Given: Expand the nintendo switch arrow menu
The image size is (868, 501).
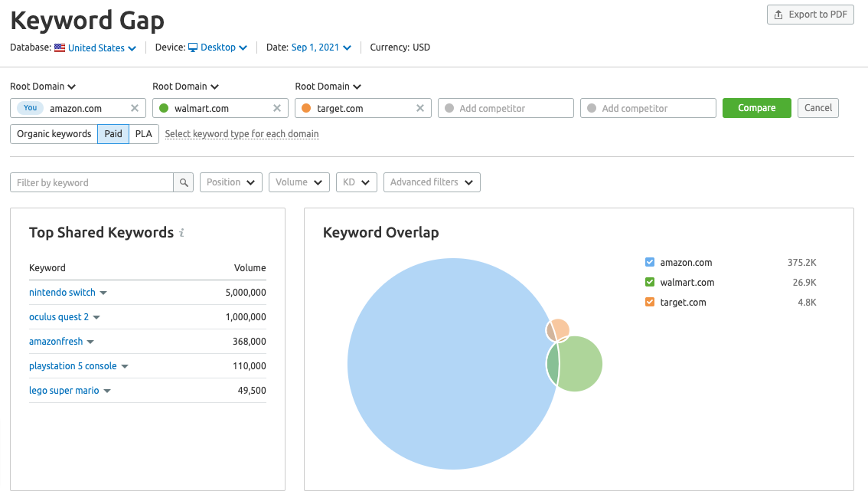Looking at the screenshot, I should 103,293.
